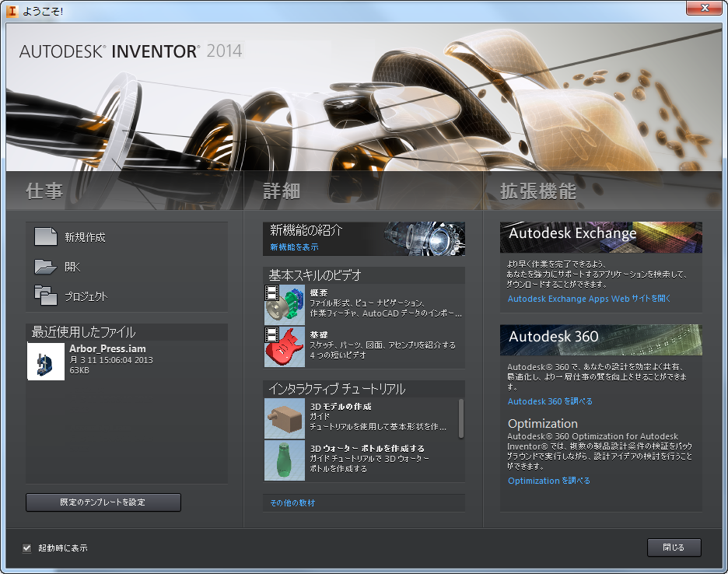Click the Autodesk 360 banner
This screenshot has height=574, width=728.
(600, 339)
